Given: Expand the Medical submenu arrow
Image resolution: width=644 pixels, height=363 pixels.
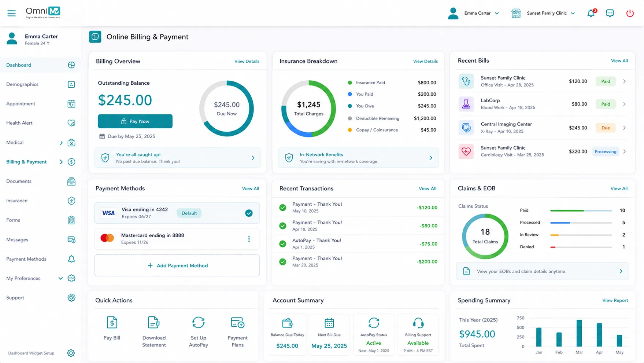Looking at the screenshot, I should (61, 143).
